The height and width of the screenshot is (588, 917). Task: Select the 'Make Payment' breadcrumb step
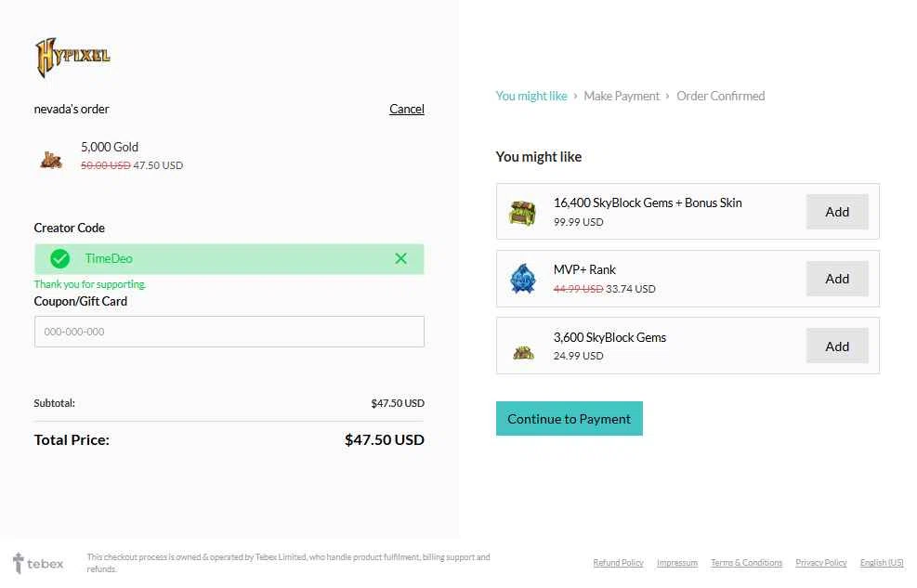tap(621, 96)
